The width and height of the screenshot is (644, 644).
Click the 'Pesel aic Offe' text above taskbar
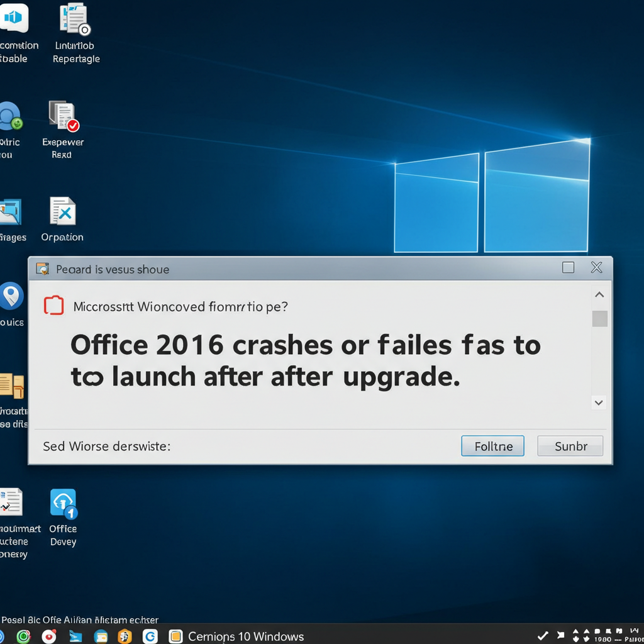80,619
